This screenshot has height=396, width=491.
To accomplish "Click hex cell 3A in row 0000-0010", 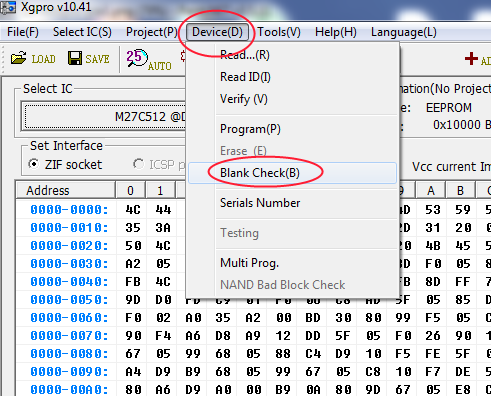I will 163,228.
